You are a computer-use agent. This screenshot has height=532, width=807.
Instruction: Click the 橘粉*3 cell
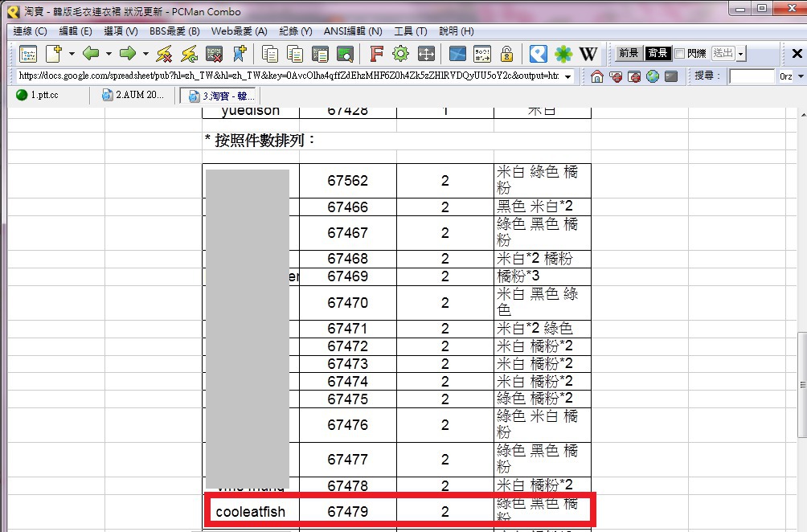click(x=543, y=276)
